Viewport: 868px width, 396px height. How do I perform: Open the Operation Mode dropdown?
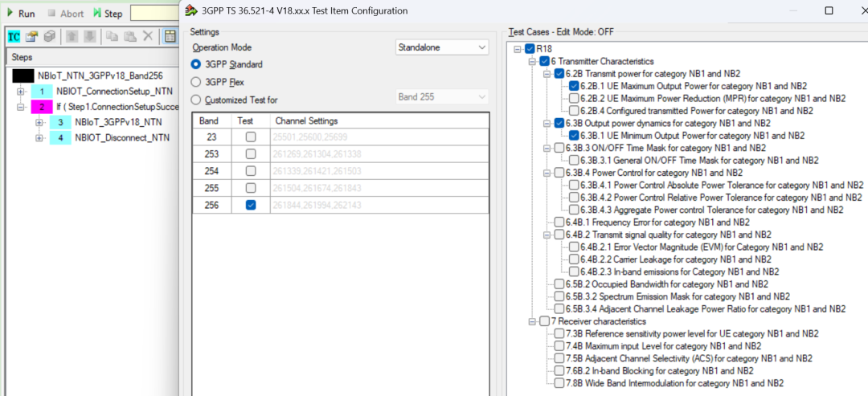pos(442,48)
